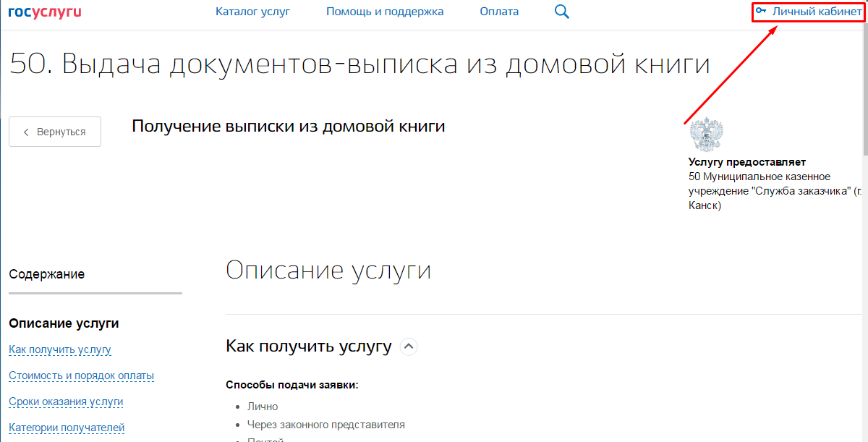868x442 pixels.
Task: Click the coat of arms emblem
Action: point(705,135)
